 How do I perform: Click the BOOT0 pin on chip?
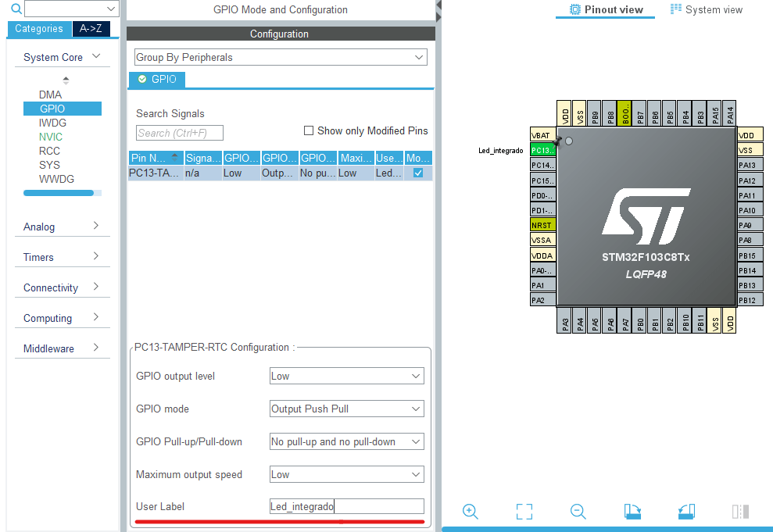624,112
